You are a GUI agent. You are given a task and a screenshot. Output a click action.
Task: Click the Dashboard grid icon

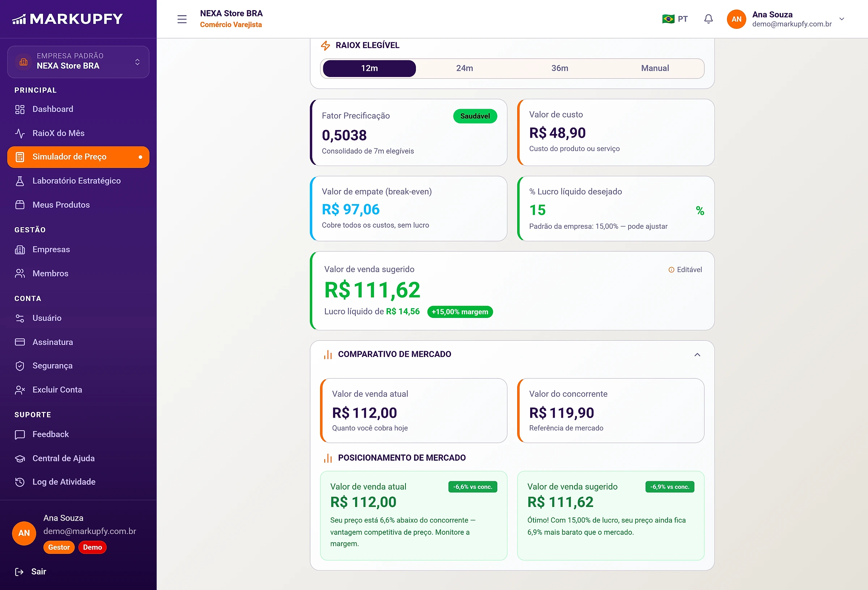20,109
